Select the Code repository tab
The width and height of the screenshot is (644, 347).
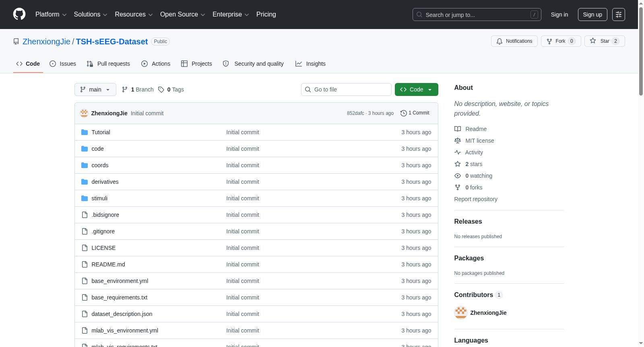[x=28, y=64]
